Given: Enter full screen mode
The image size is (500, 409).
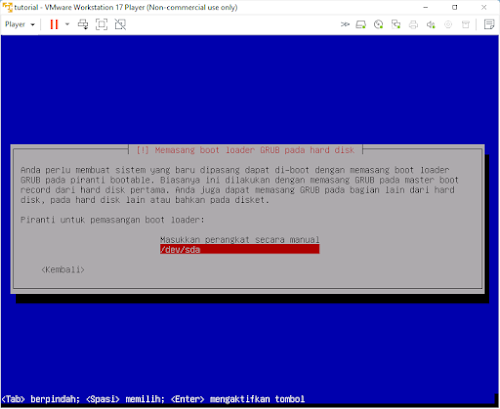Looking at the screenshot, I should [x=102, y=24].
